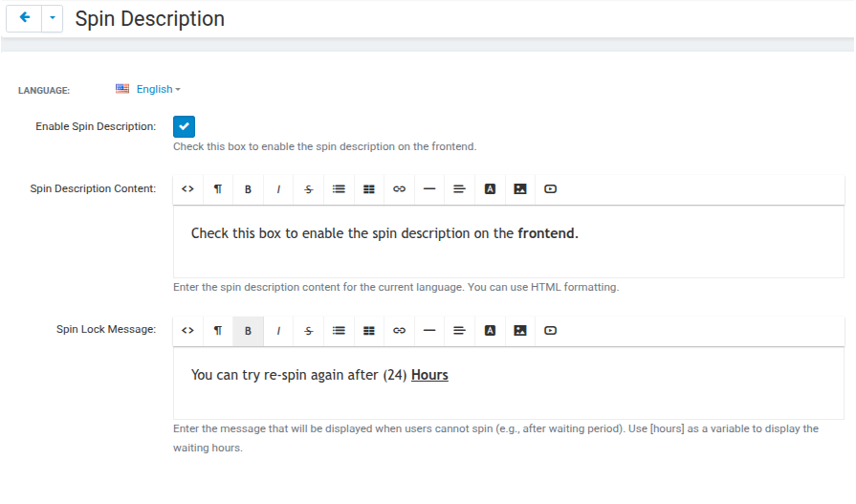Screen dimensions: 856x504
Task: Insert horizontal line in Spin Lock Message editor
Action: [429, 330]
